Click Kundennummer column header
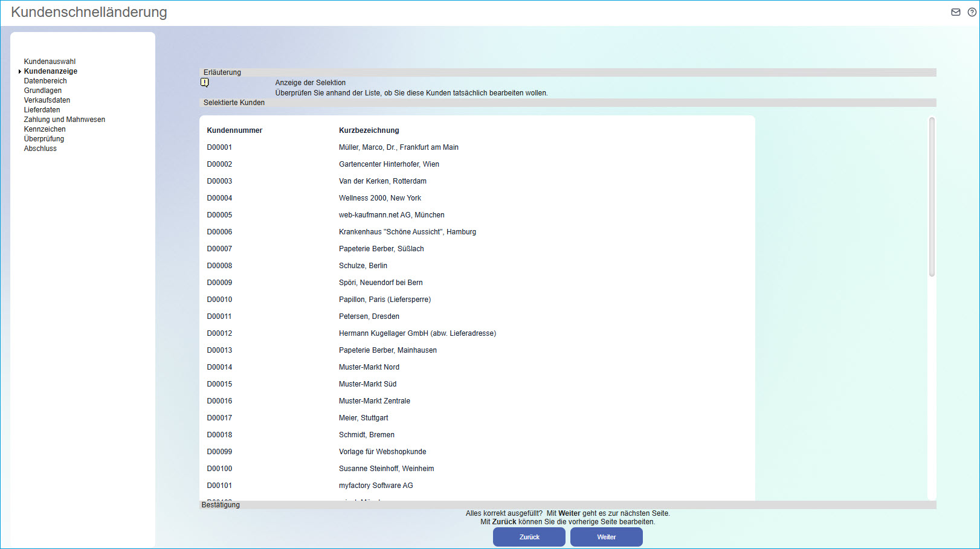The image size is (980, 549). [234, 130]
